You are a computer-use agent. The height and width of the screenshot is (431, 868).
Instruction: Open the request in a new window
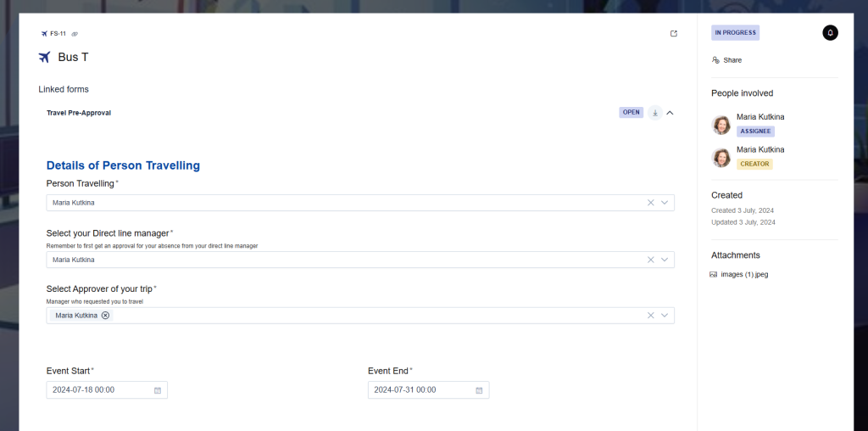[674, 34]
